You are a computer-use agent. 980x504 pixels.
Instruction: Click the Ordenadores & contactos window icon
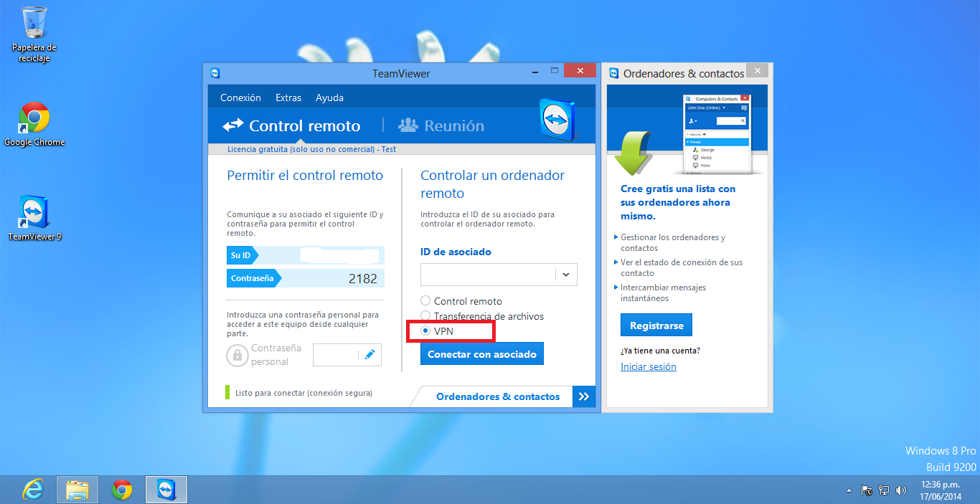[x=614, y=73]
